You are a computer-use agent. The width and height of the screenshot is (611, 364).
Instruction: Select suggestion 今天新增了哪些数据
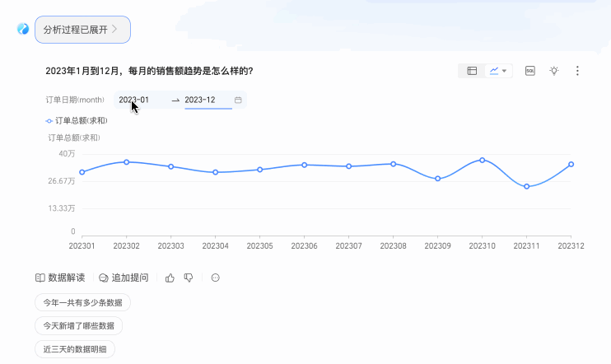click(x=79, y=326)
